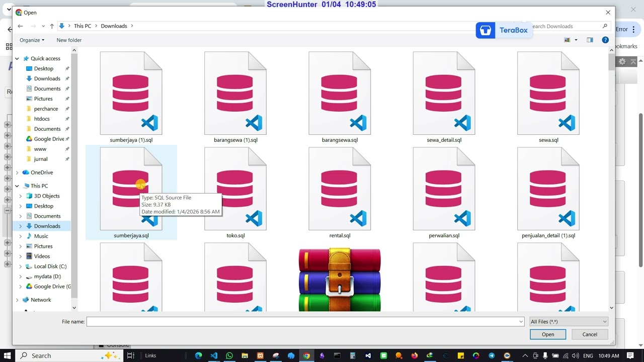
Task: Select the barangsewa.sql file icon
Action: tap(340, 93)
